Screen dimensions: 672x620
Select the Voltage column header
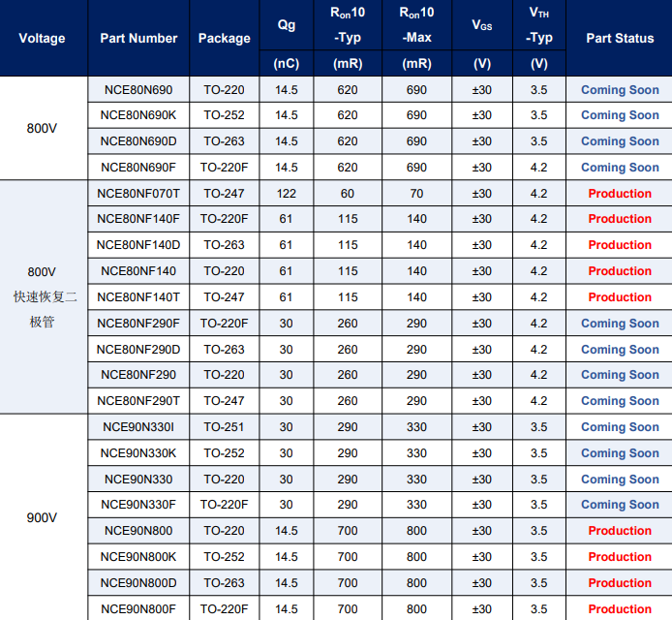[43, 39]
